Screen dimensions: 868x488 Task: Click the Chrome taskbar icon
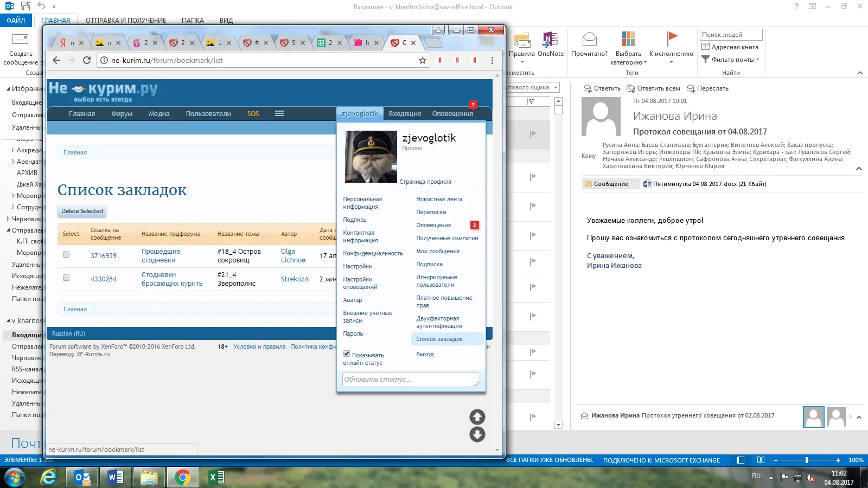182,477
